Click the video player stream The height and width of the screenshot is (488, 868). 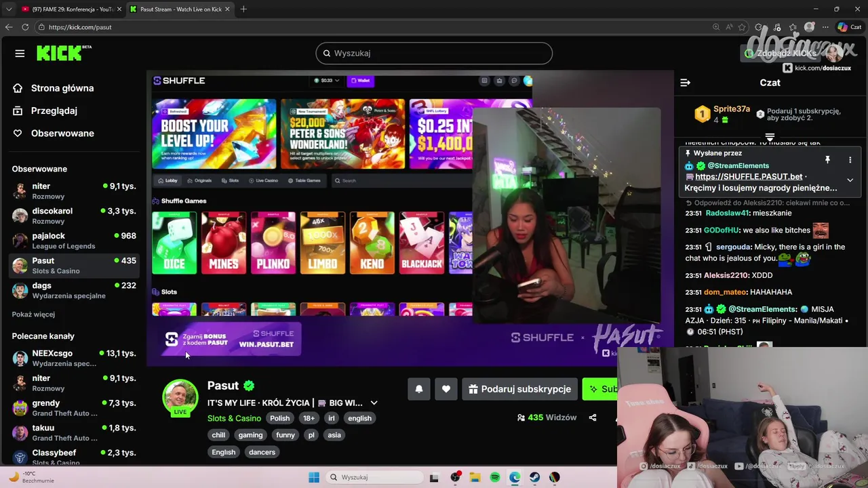point(410,217)
